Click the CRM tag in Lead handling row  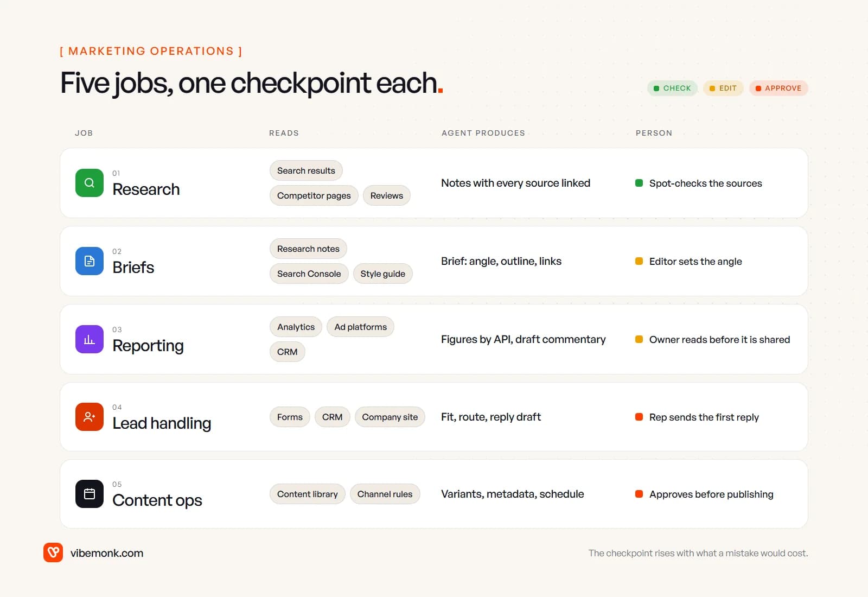point(333,417)
